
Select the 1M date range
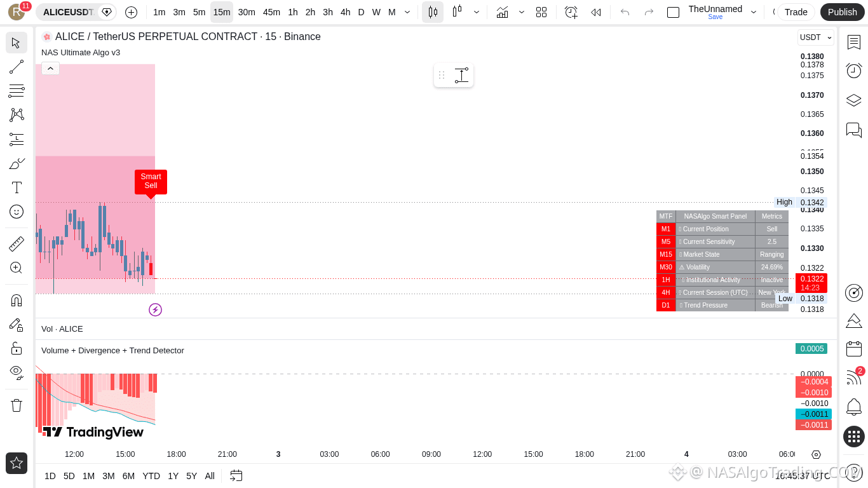tap(88, 476)
